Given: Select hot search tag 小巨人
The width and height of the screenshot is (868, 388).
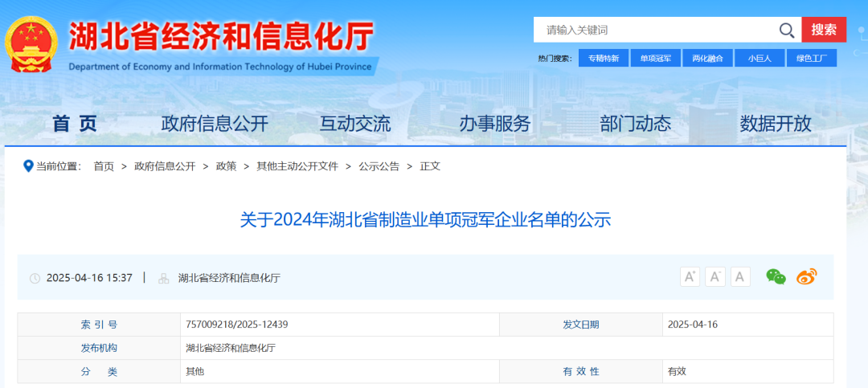Looking at the screenshot, I should click(x=759, y=58).
